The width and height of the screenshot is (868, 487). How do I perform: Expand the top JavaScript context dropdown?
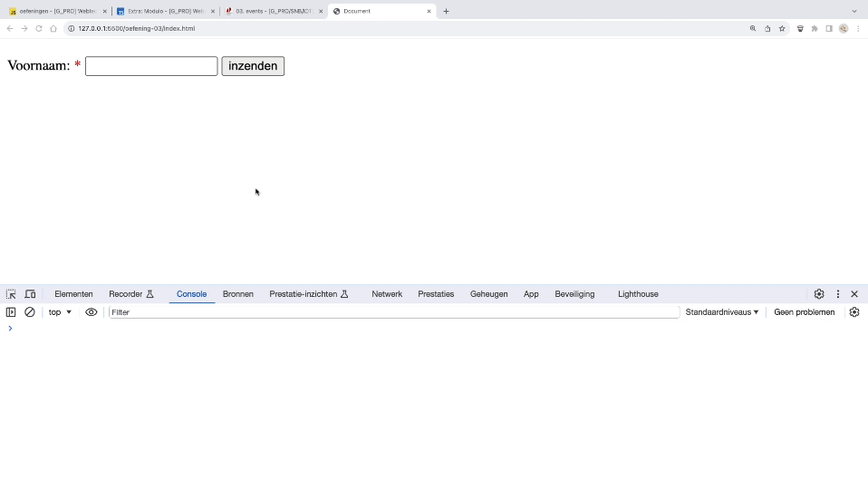60,312
